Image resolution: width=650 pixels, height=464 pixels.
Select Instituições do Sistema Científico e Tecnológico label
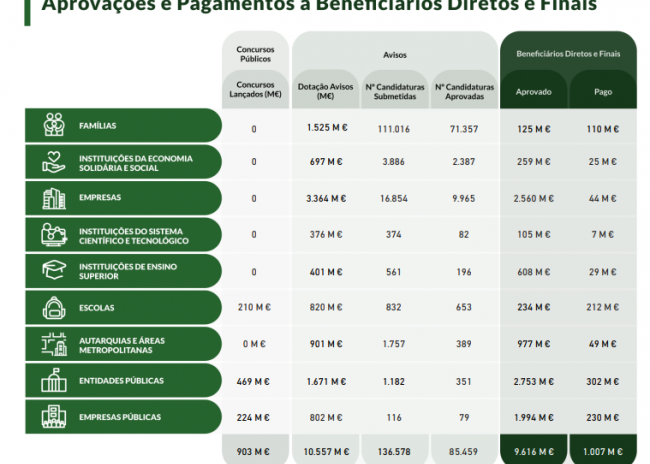point(133,236)
